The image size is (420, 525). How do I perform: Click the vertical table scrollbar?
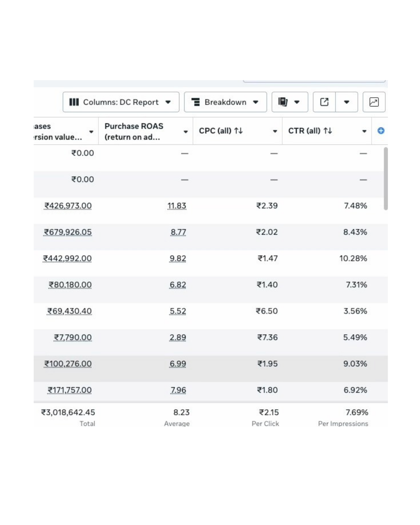point(385,178)
